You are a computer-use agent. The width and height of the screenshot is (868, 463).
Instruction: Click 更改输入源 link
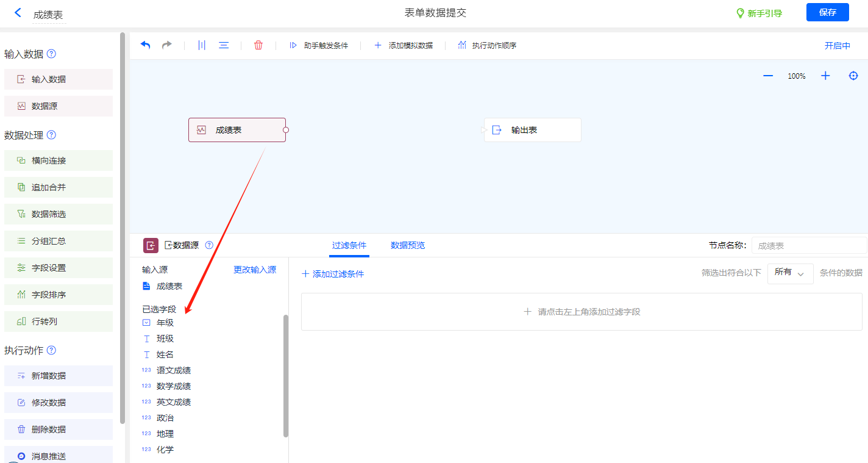pos(255,270)
